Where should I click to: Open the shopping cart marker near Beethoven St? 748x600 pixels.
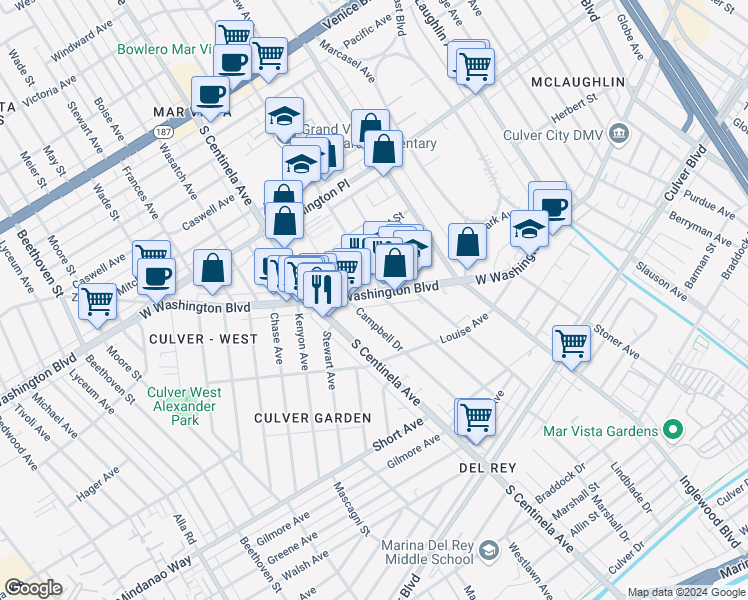[x=98, y=302]
